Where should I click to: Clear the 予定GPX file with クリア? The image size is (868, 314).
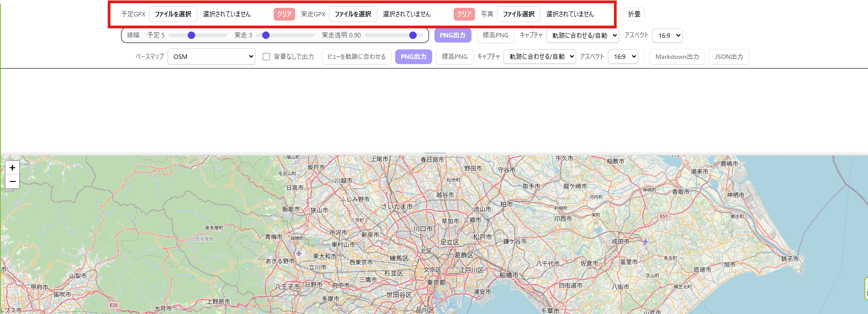tap(284, 14)
